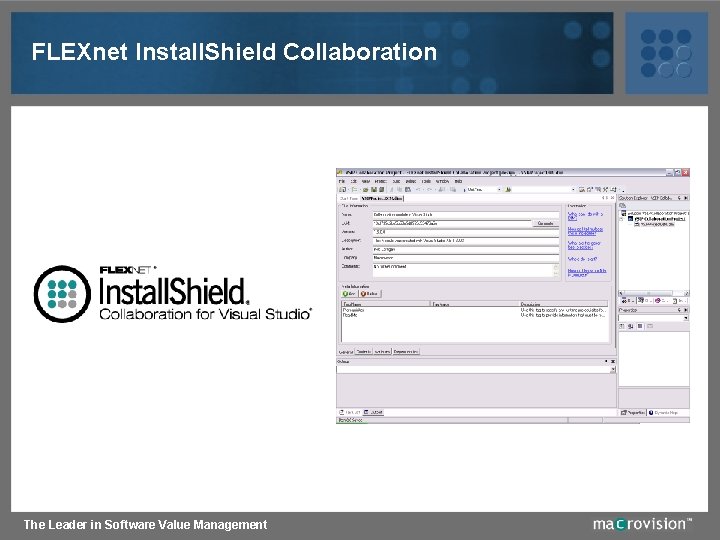720x540 pixels.
Task: Close the active document tab
Action: tap(613, 197)
